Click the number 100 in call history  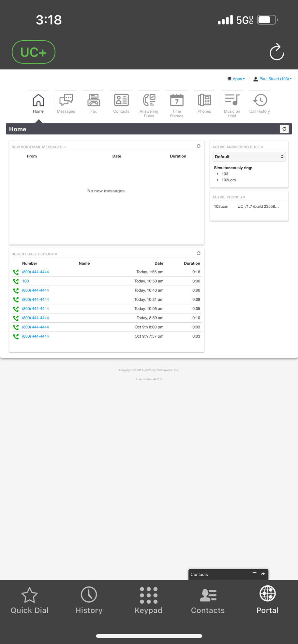[x=25, y=281]
